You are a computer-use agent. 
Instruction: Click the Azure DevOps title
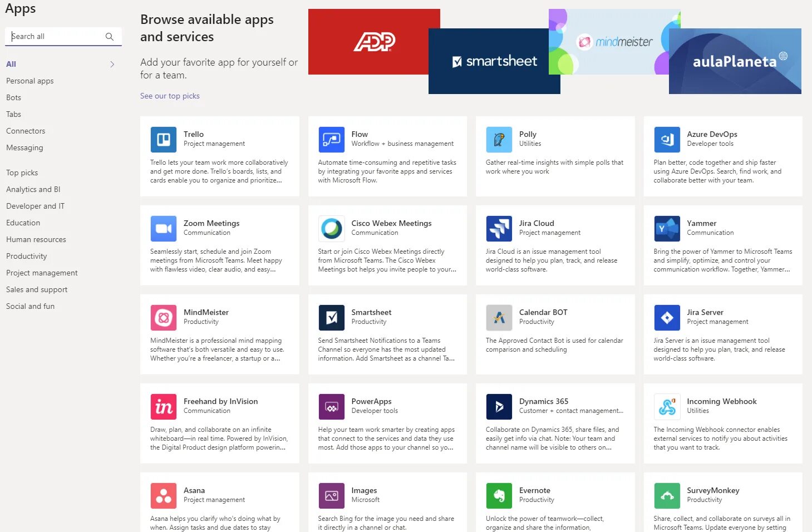click(x=712, y=134)
